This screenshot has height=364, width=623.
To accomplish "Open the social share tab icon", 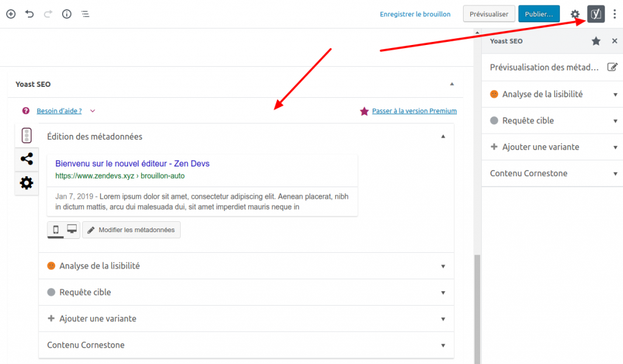I will point(27,159).
